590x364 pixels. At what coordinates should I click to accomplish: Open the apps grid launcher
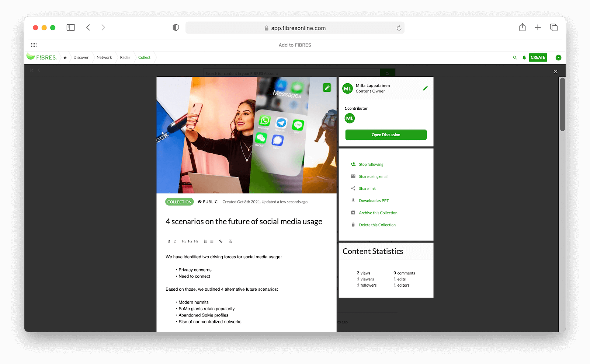pos(34,45)
